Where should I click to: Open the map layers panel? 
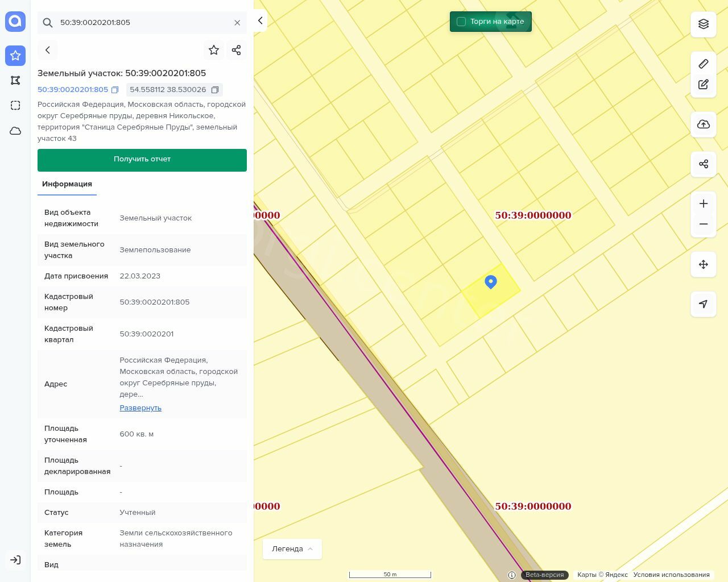[704, 24]
